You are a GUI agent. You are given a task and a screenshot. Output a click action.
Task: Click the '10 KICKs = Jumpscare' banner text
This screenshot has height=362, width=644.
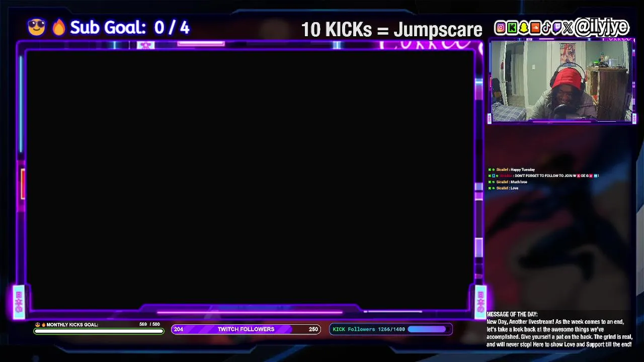pyautogui.click(x=391, y=30)
